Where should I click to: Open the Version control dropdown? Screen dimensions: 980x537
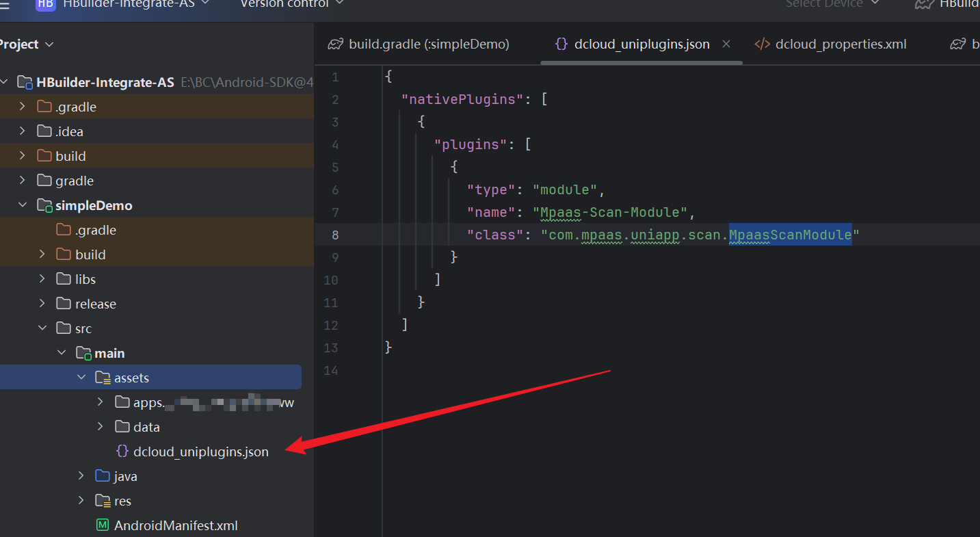291,4
